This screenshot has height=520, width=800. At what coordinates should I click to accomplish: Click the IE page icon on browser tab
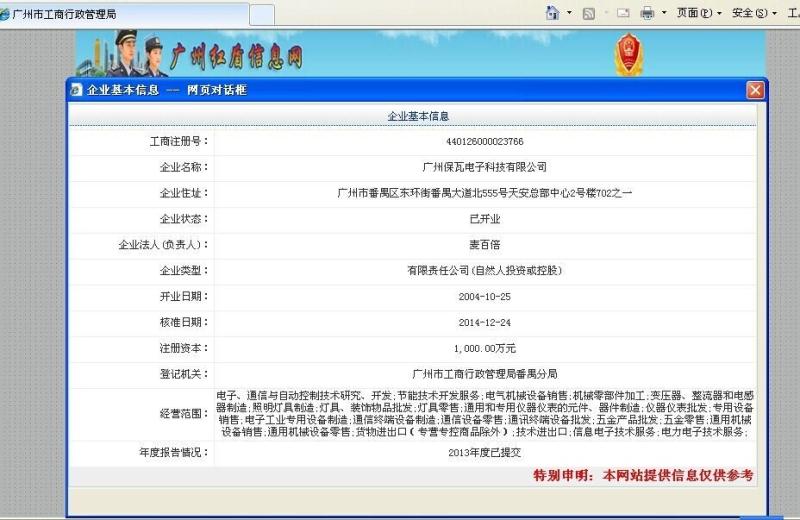click(x=5, y=14)
